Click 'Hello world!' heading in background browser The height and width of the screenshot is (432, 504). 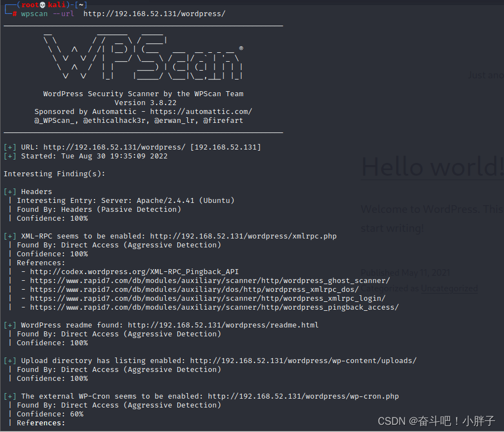[x=432, y=167]
